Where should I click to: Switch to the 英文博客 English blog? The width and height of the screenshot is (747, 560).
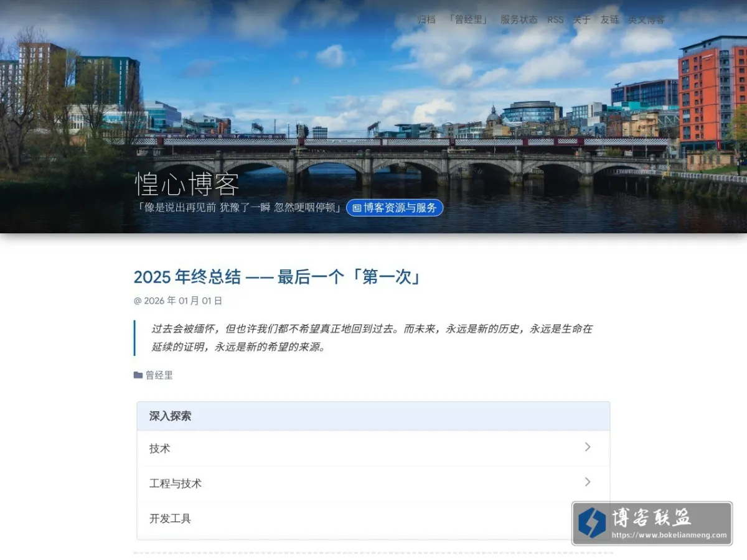pyautogui.click(x=646, y=19)
